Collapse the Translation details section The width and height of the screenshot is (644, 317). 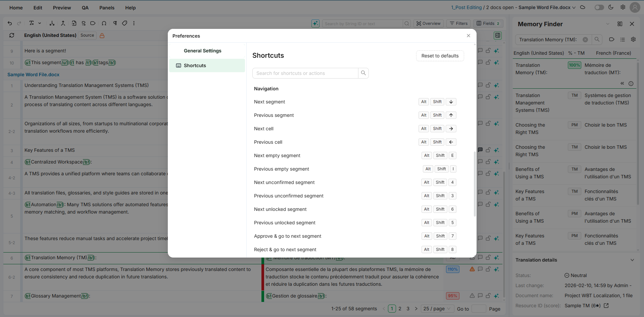(632, 260)
